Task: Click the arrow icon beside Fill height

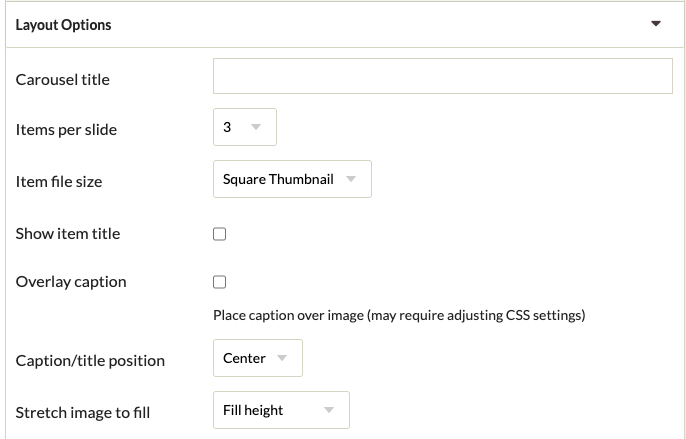Action: 328,411
